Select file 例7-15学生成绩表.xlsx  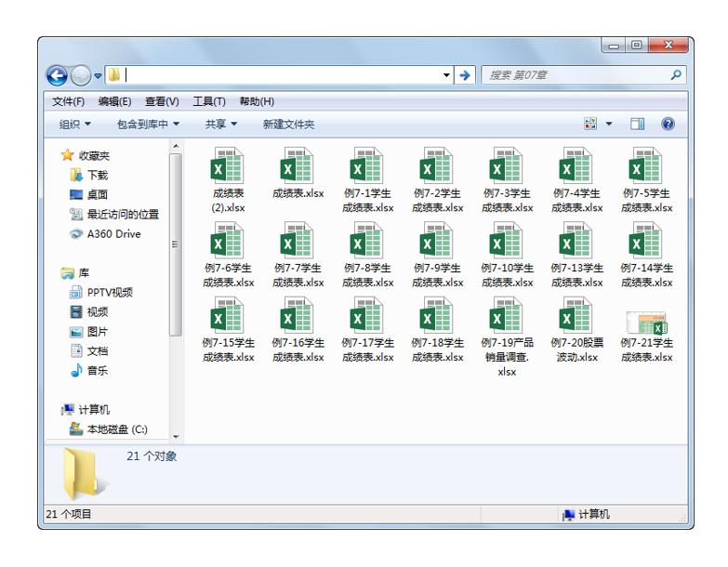tap(228, 329)
